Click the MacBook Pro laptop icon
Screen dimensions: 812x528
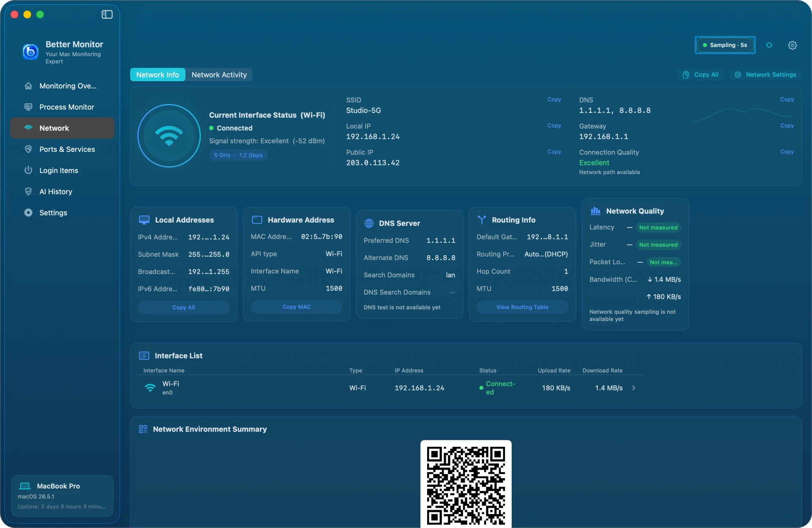click(25, 486)
